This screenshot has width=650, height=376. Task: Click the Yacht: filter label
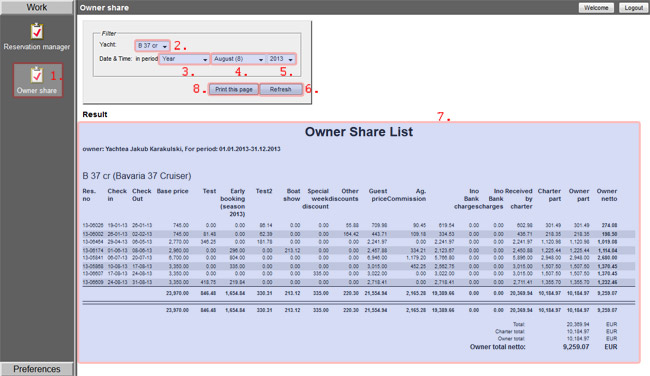pyautogui.click(x=108, y=44)
